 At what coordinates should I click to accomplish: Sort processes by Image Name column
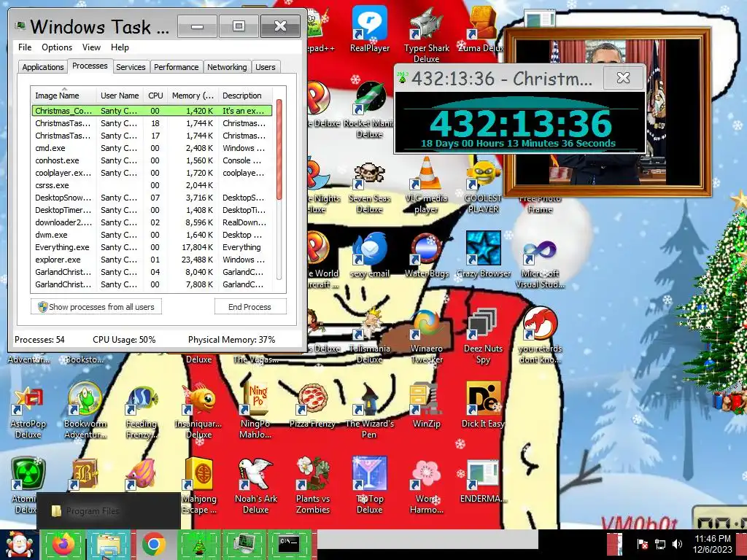point(63,96)
